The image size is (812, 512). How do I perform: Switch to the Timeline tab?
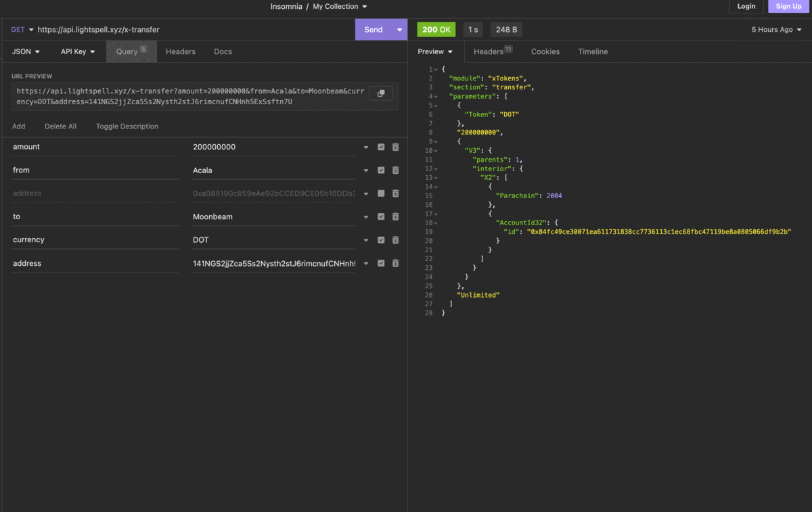click(x=593, y=51)
